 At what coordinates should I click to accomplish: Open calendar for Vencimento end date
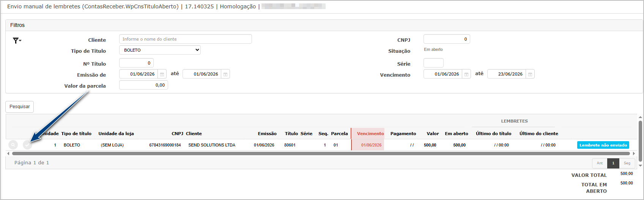click(530, 74)
